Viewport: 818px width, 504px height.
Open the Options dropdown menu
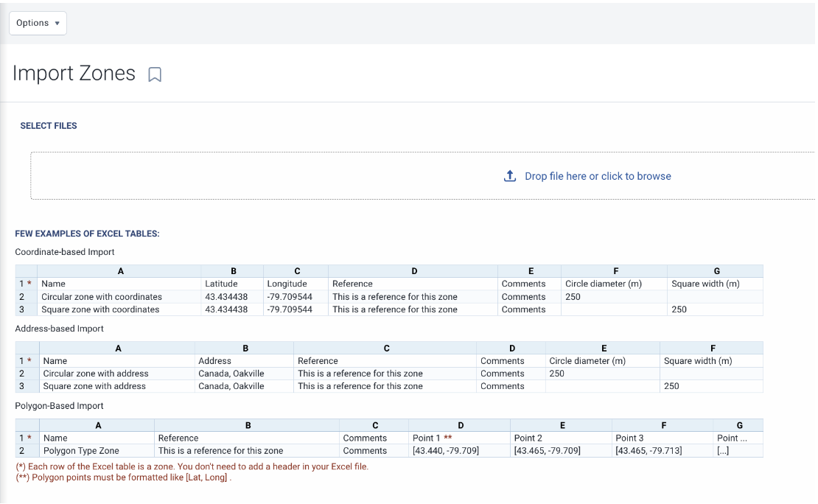point(38,23)
